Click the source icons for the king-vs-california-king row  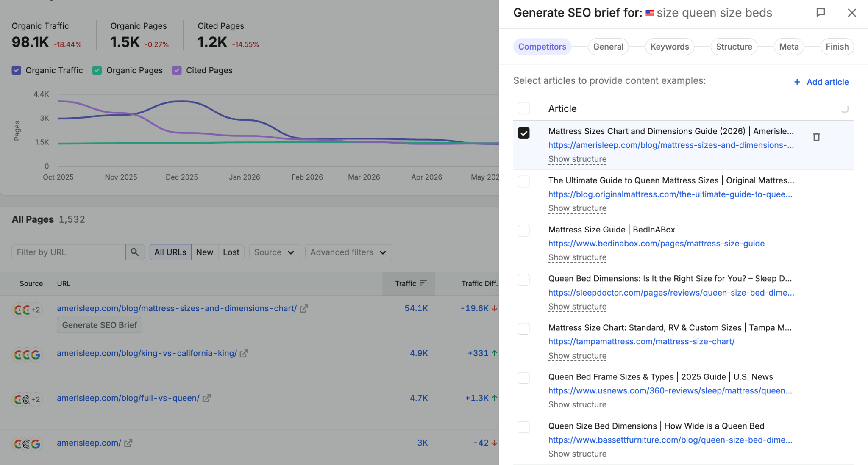click(x=27, y=354)
